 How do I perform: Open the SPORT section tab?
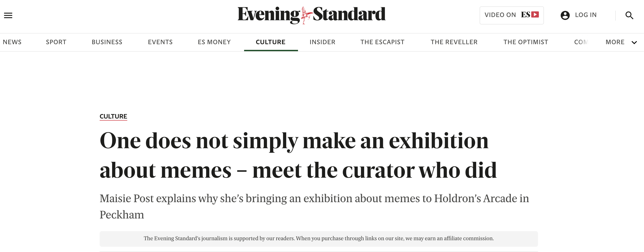(56, 42)
